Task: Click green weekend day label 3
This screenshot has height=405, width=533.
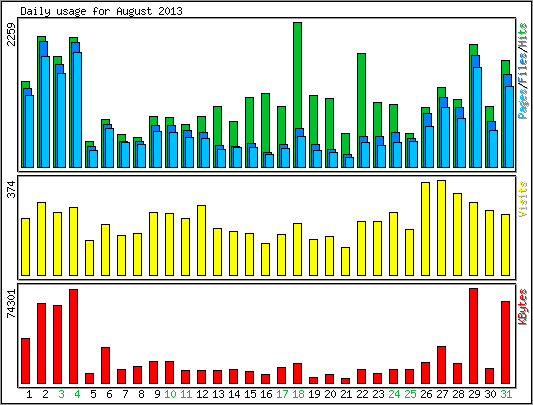Action: pos(61,394)
